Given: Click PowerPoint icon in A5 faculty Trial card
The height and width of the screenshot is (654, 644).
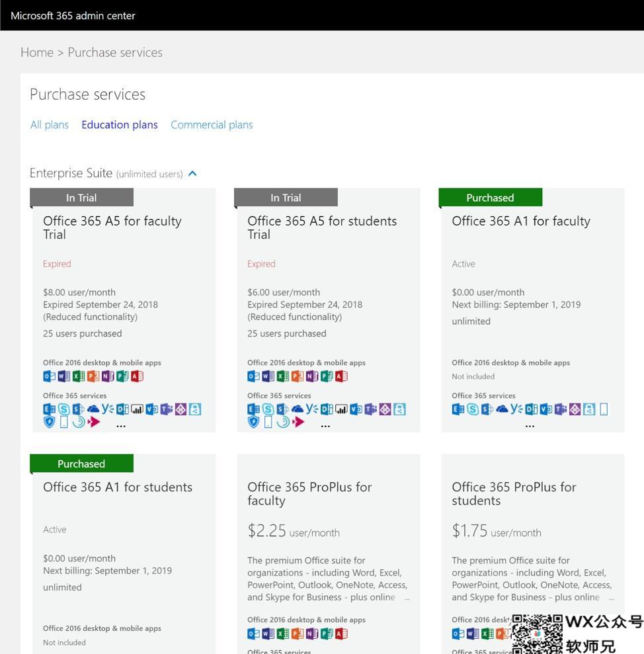Looking at the screenshot, I should tap(93, 376).
